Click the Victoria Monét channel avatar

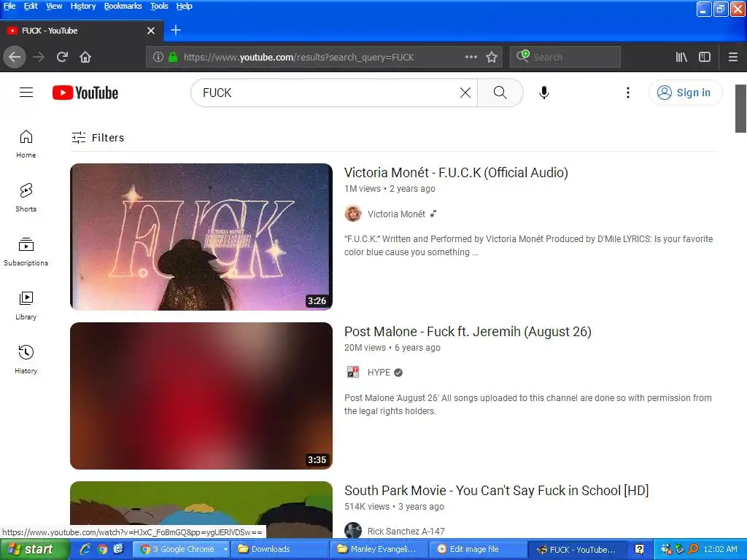(x=353, y=214)
